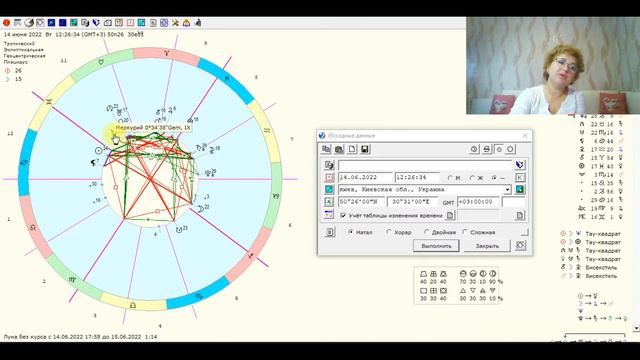Image resolution: width=640 pixels, height=360 pixels.
Task: Click the Moon symbol at 22 degrees in chart
Action: pos(200,209)
